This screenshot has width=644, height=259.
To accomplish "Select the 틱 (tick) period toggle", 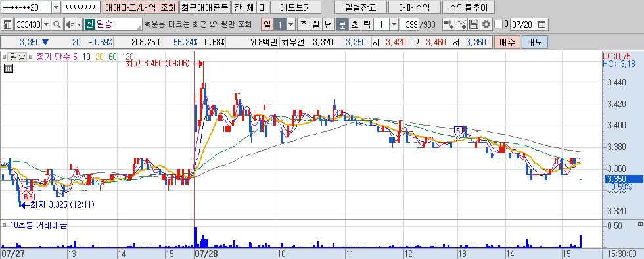I will 367,25.
